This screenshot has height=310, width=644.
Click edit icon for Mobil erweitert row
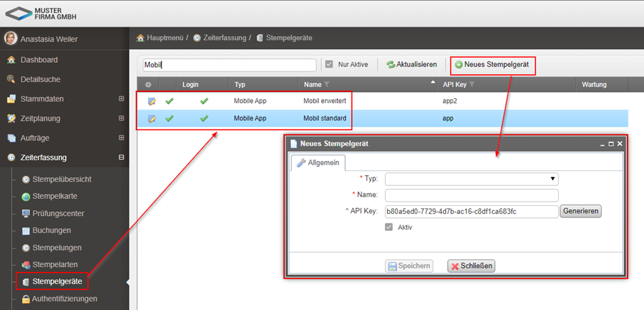(x=152, y=101)
